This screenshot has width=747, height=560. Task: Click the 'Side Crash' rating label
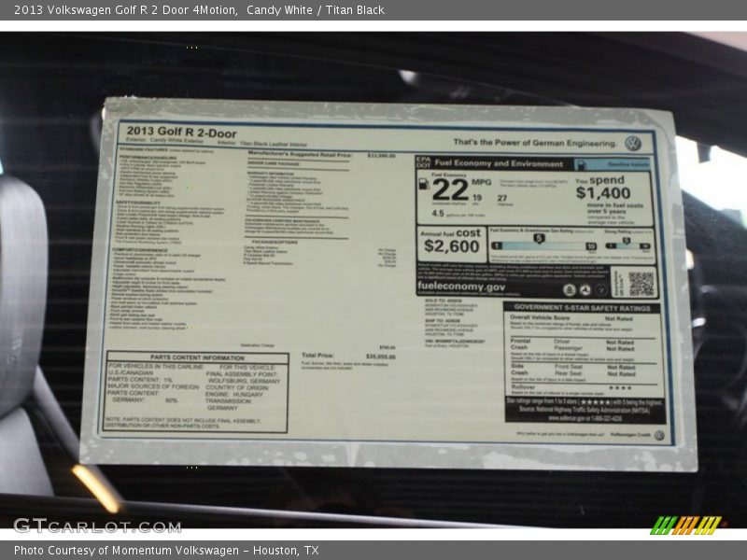coord(520,370)
